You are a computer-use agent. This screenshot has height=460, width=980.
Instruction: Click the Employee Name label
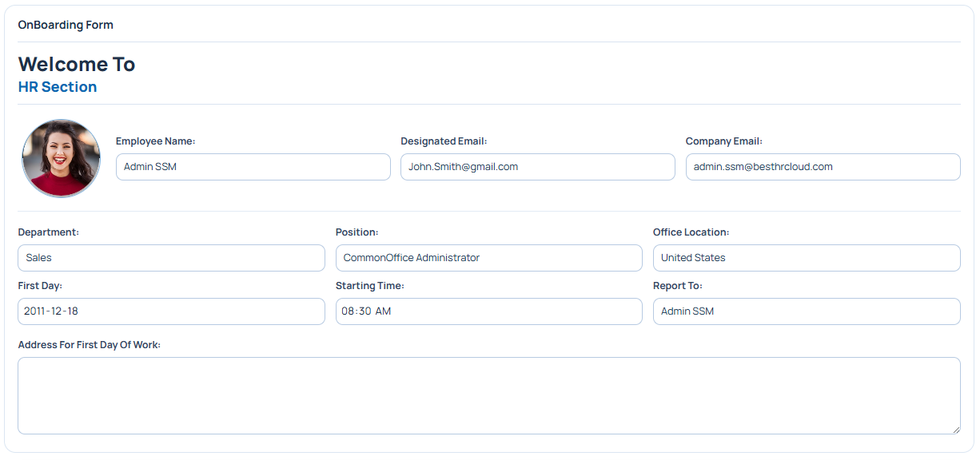(155, 141)
